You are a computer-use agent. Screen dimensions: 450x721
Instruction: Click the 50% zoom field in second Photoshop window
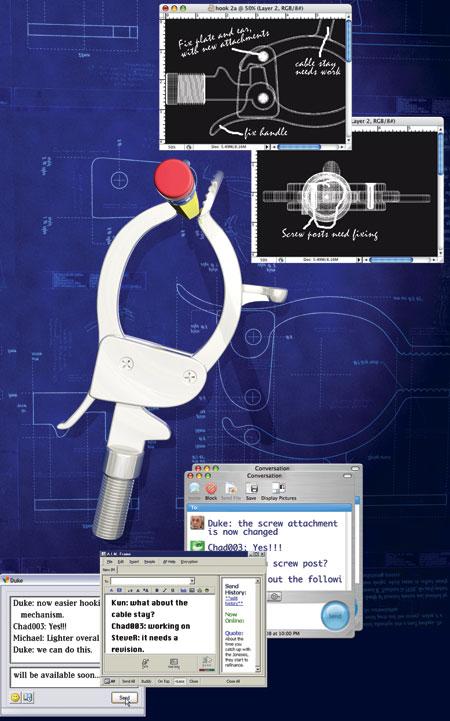coord(264,260)
